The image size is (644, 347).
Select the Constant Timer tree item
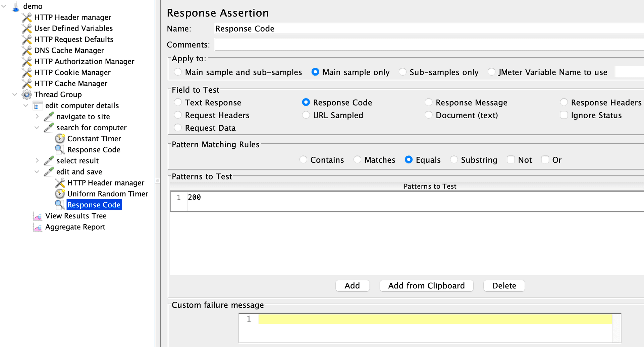coord(94,139)
